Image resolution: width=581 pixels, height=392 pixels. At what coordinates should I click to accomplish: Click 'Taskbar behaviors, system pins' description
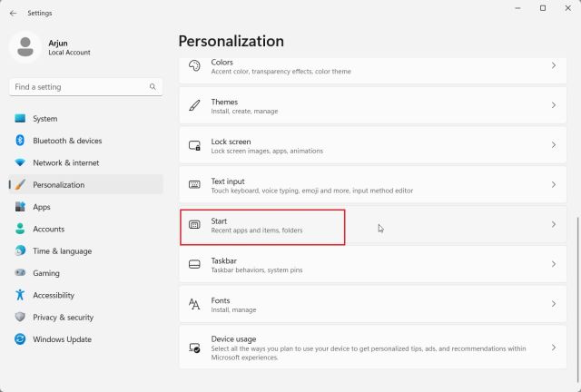pos(257,270)
